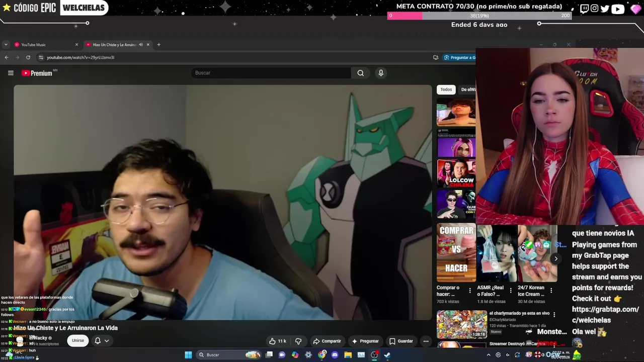Click the Unirse join button
The width and height of the screenshot is (644, 362).
(x=78, y=340)
